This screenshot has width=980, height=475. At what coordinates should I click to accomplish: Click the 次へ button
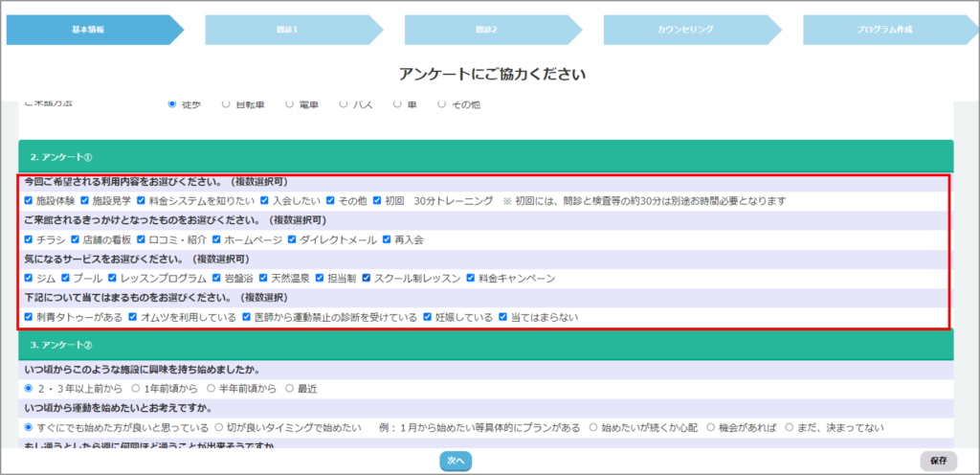point(456,461)
